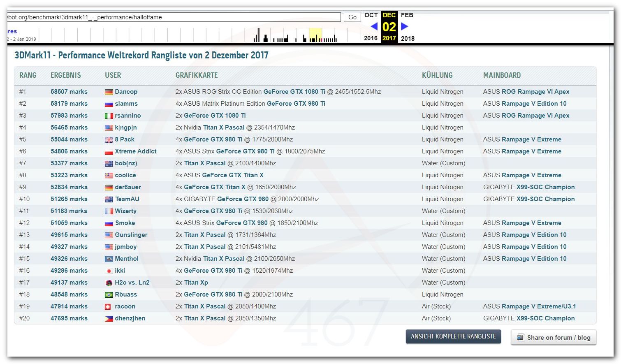Click the French flag beside Wizerty
621x364 pixels.
coord(109,211)
